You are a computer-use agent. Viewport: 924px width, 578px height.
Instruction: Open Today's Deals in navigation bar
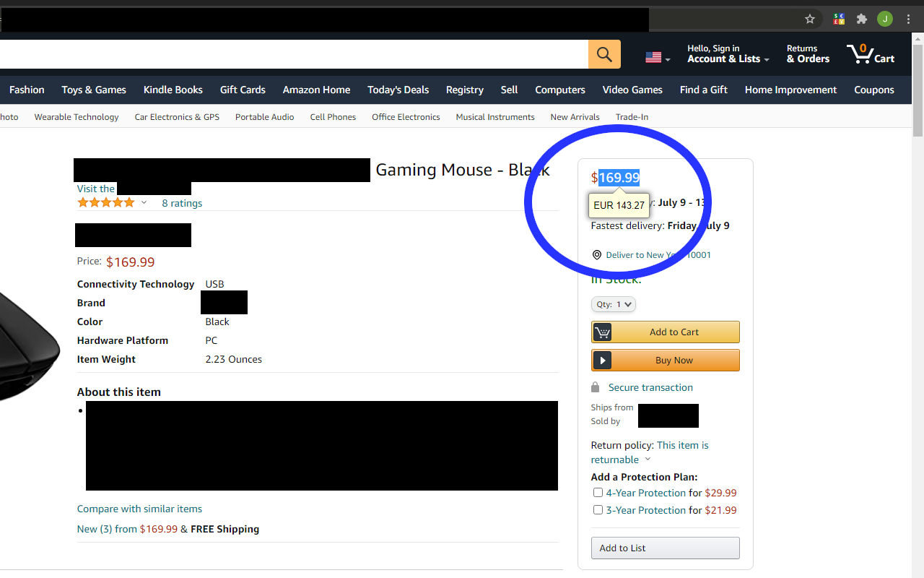point(398,90)
